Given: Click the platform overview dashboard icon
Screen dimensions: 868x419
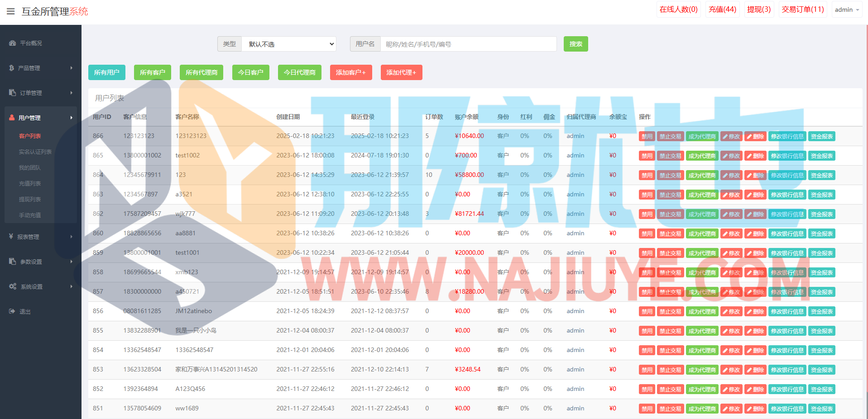Looking at the screenshot, I should pos(12,43).
